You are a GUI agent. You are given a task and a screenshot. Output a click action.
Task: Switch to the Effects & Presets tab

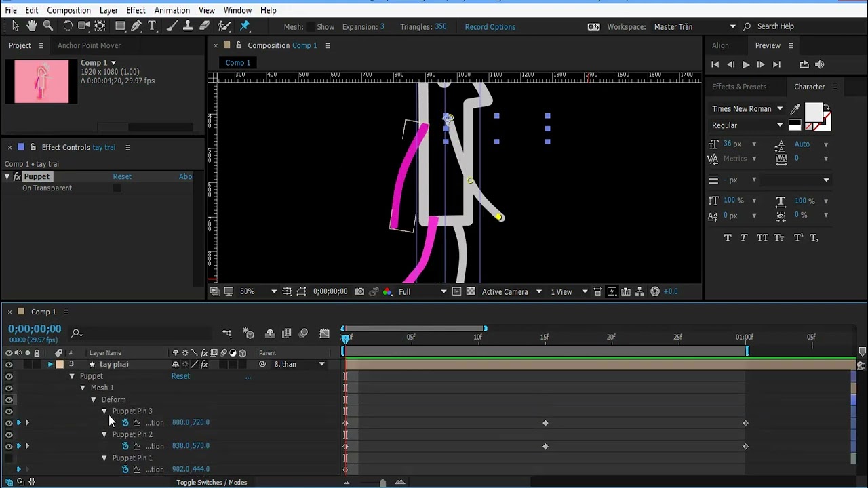point(739,87)
